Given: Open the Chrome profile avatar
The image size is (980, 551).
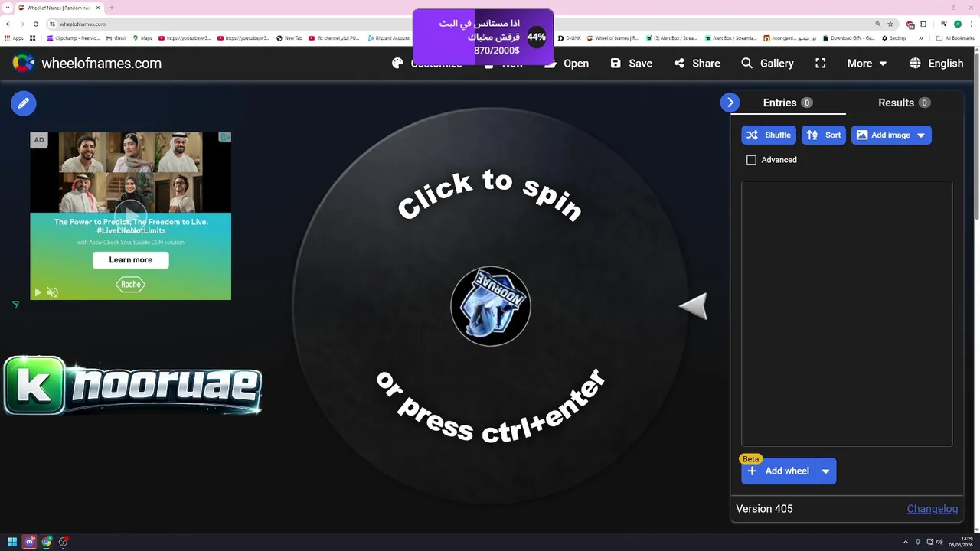Looking at the screenshot, I should (958, 24).
